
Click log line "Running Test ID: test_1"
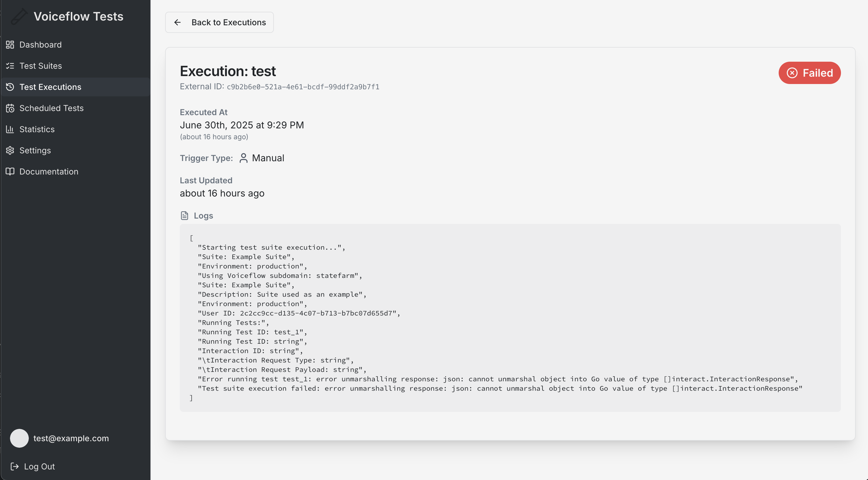252,332
